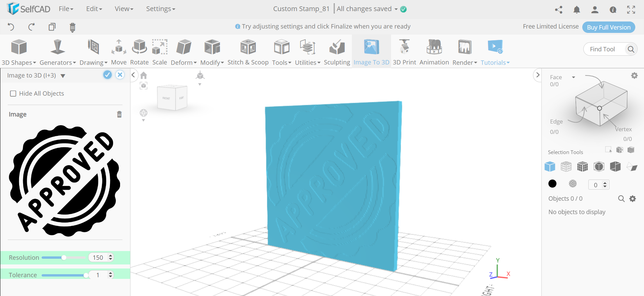Screen dimensions: 644x296
Task: Open the notifications bell
Action: pos(577,10)
